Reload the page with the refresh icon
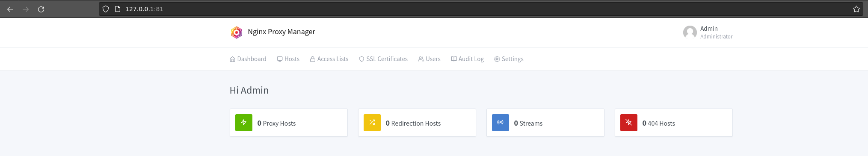 pyautogui.click(x=41, y=9)
